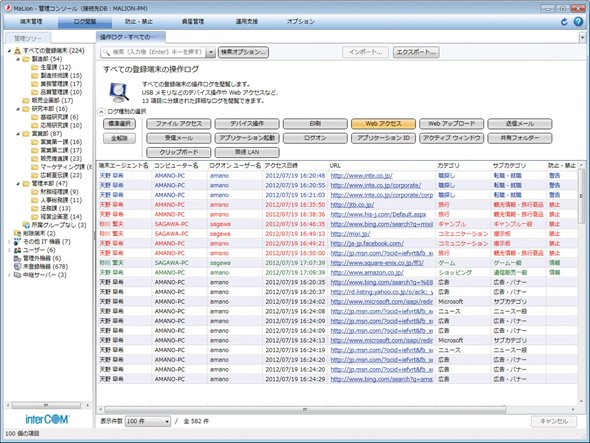This screenshot has width=590, height=443.
Task: Sort by the カテゴリ column header
Action: (x=463, y=166)
